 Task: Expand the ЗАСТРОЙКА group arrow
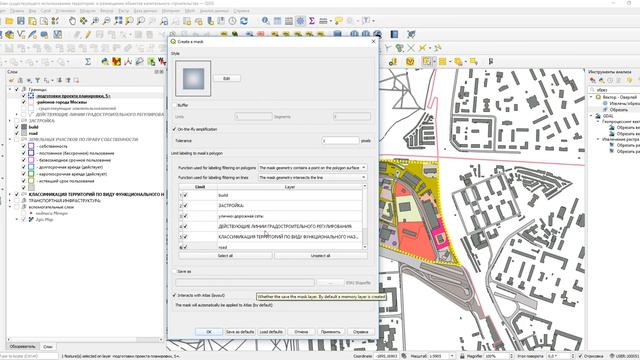point(10,121)
